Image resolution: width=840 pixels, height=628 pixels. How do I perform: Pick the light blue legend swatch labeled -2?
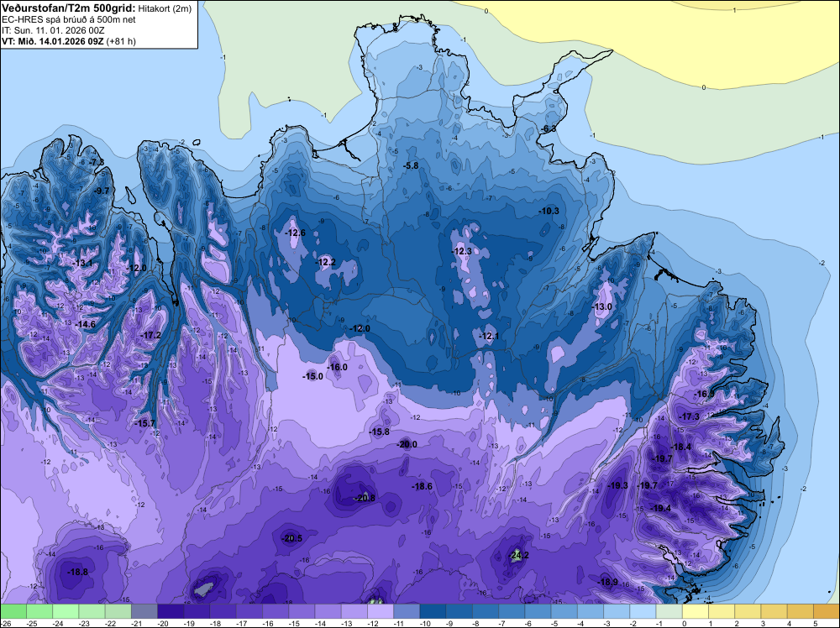643,611
